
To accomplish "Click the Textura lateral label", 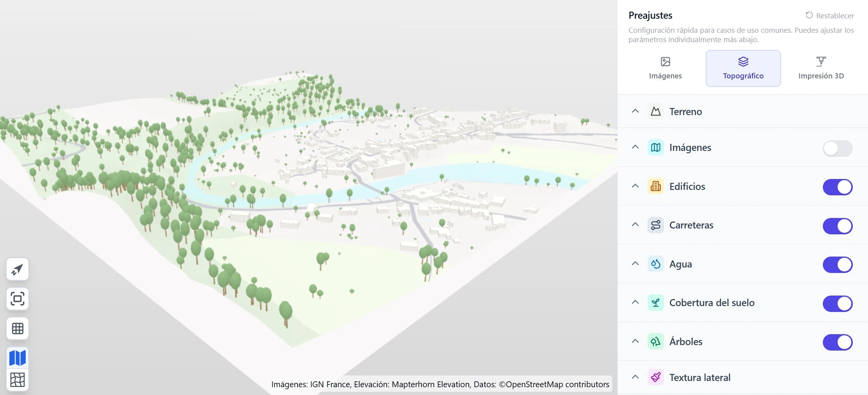I will coord(700,377).
